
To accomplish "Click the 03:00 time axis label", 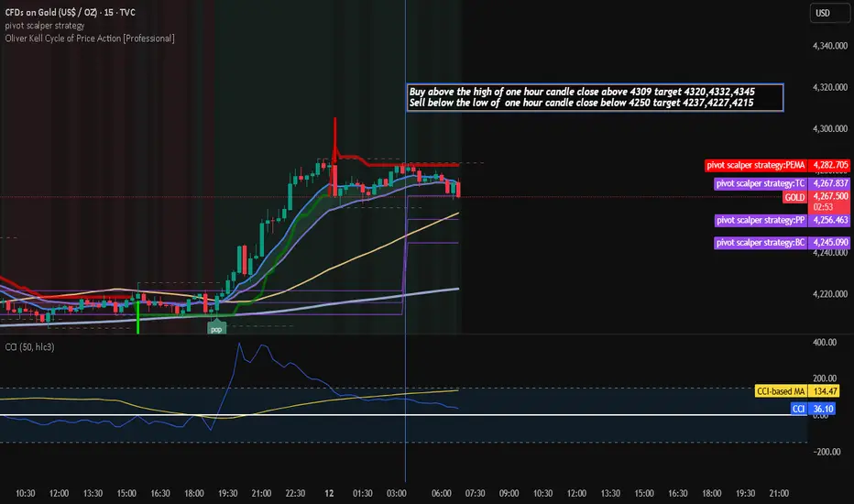I will [397, 493].
